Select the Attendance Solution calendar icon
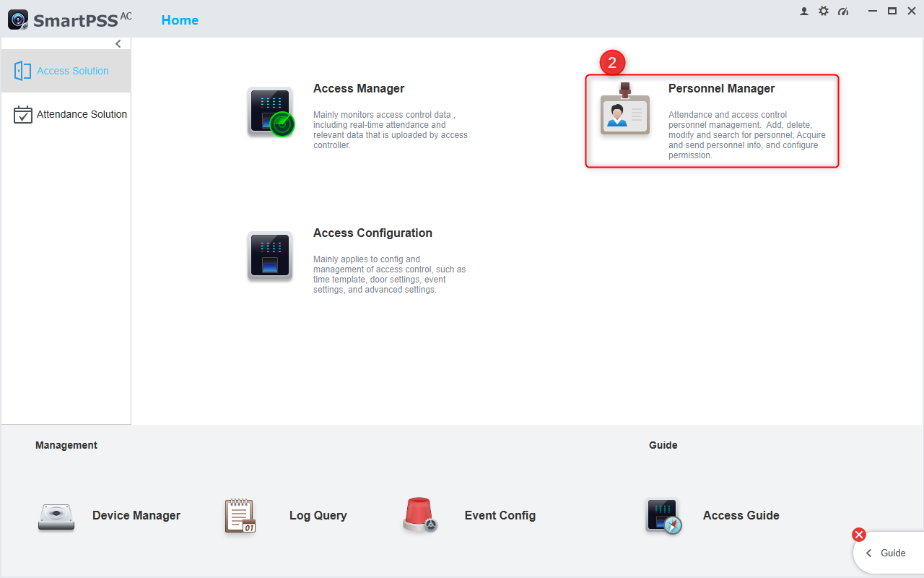This screenshot has width=924, height=578. point(23,114)
